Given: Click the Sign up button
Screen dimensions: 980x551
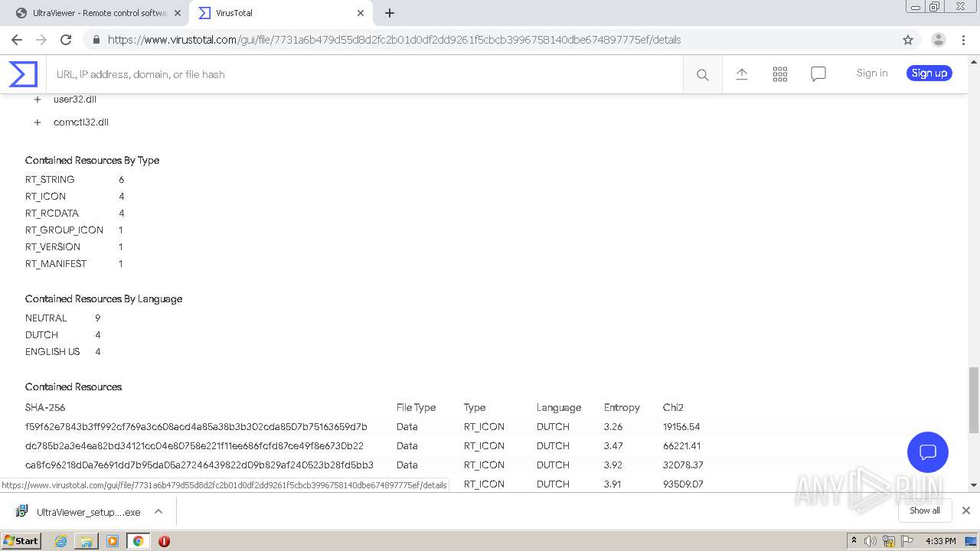Looking at the screenshot, I should pyautogui.click(x=929, y=73).
